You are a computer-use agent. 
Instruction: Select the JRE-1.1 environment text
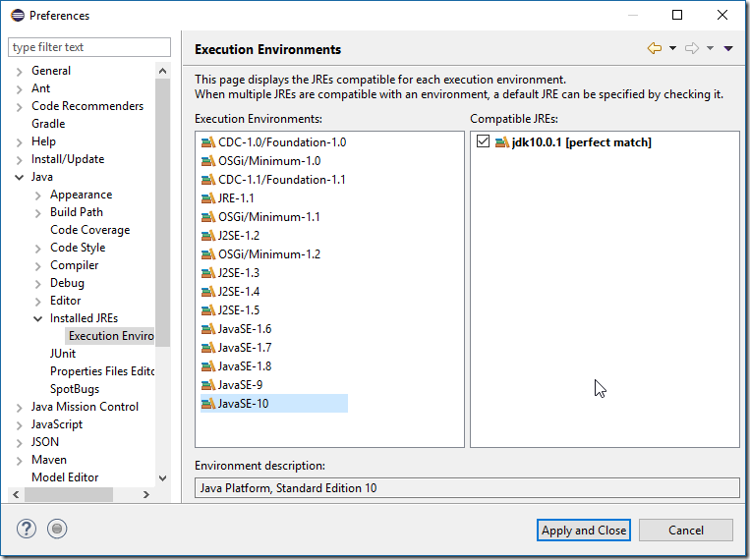point(236,198)
